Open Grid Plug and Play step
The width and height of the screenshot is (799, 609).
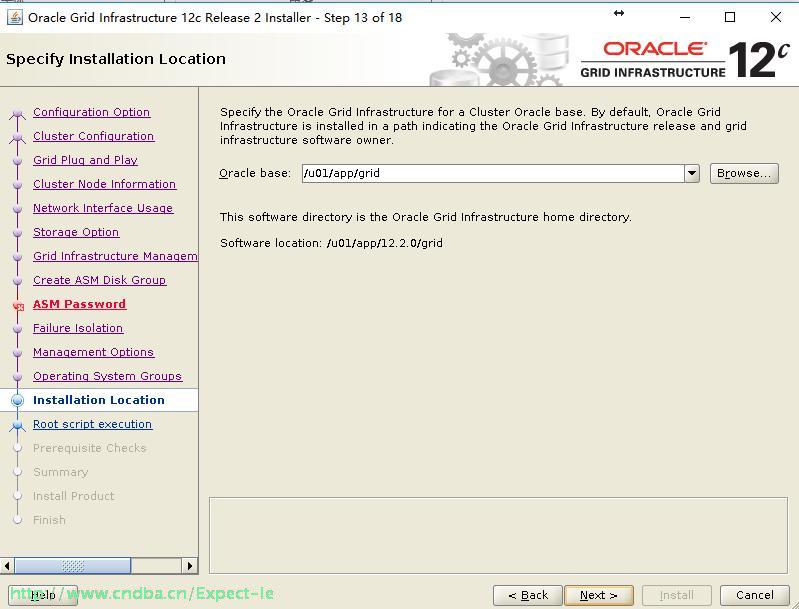click(85, 160)
